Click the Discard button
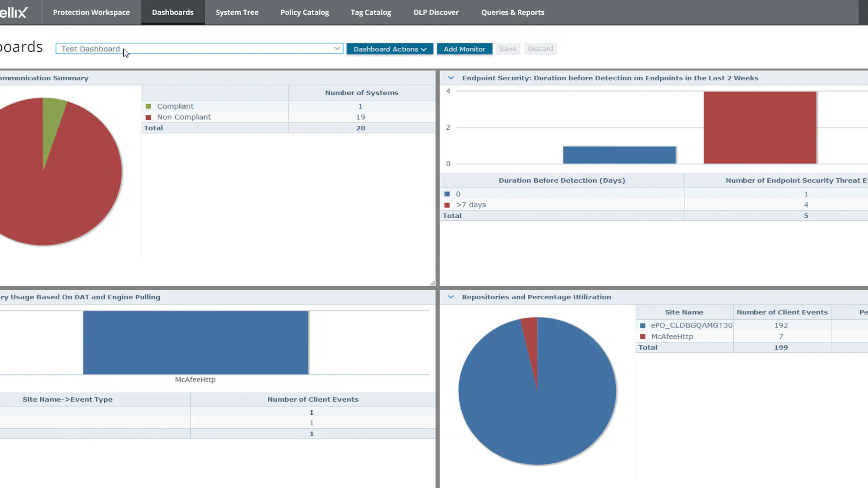This screenshot has height=488, width=868. tap(540, 49)
